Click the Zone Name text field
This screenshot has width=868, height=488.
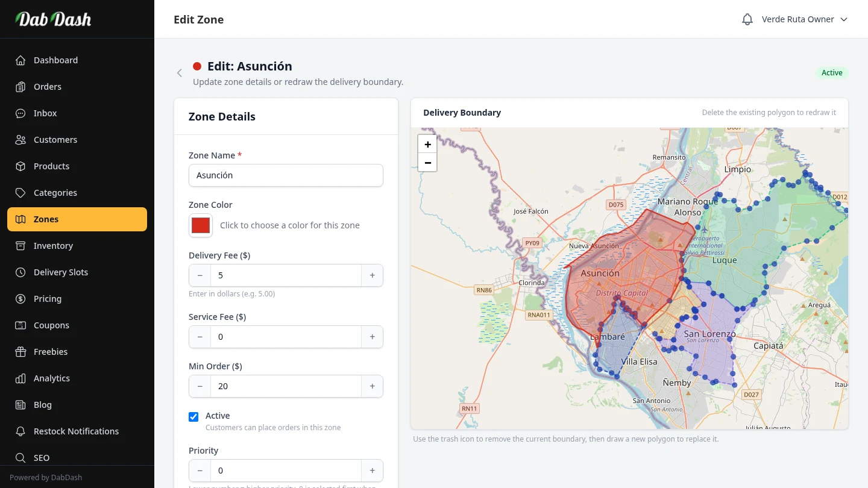[x=286, y=175]
